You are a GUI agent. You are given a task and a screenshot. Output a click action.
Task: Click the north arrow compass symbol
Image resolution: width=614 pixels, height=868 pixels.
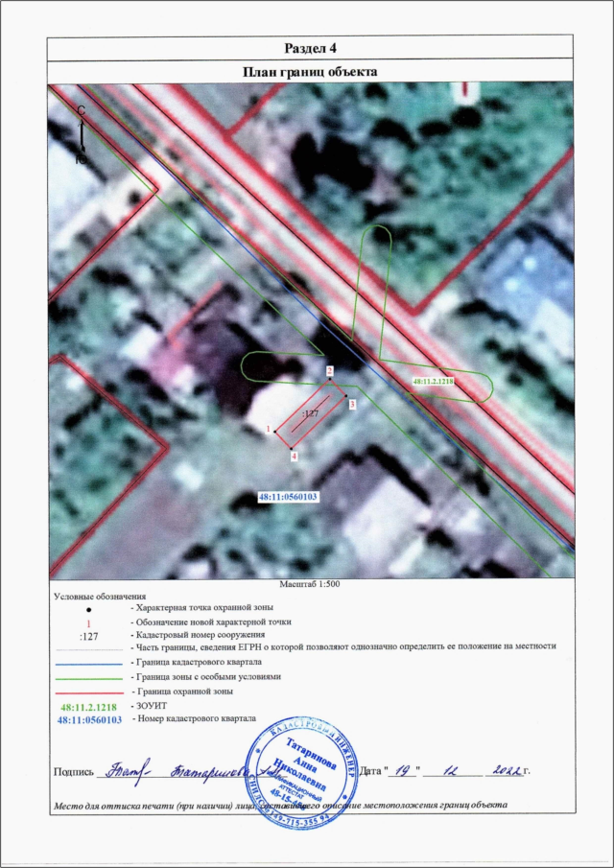[82, 134]
